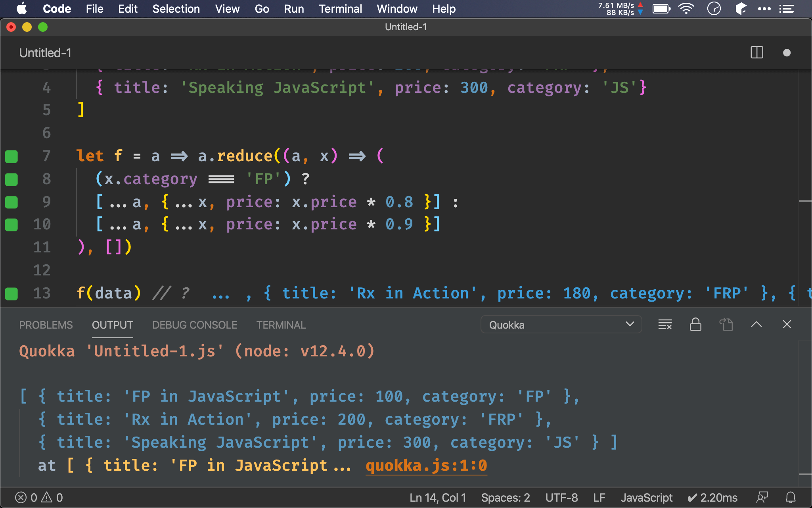Split the editor to the right

click(x=757, y=53)
